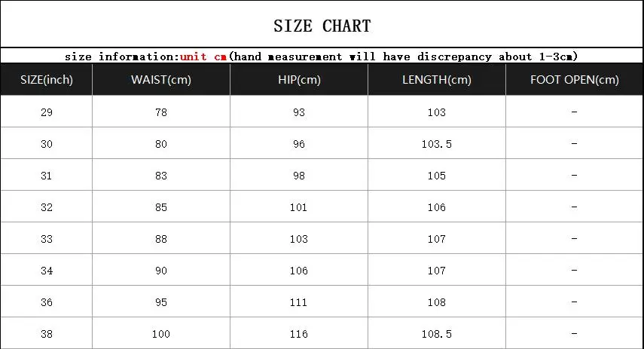Click the SIZE CHART title
The height and width of the screenshot is (349, 644).
[x=322, y=26]
